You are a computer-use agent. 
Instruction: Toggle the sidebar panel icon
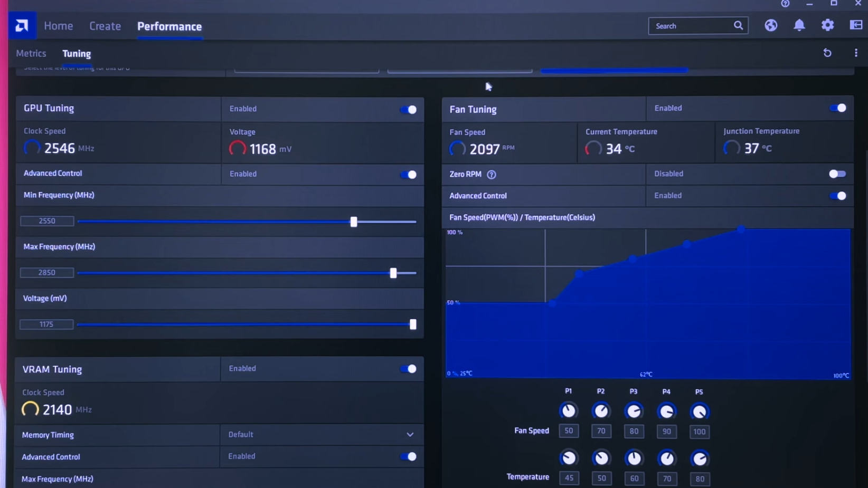(856, 25)
